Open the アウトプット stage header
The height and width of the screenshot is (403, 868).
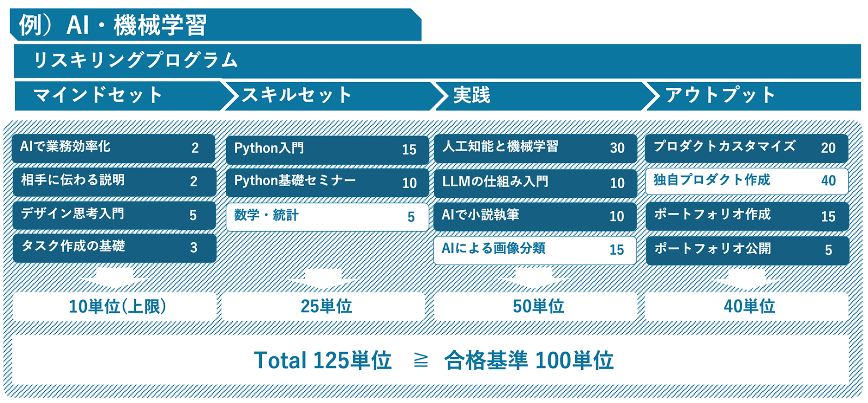753,96
